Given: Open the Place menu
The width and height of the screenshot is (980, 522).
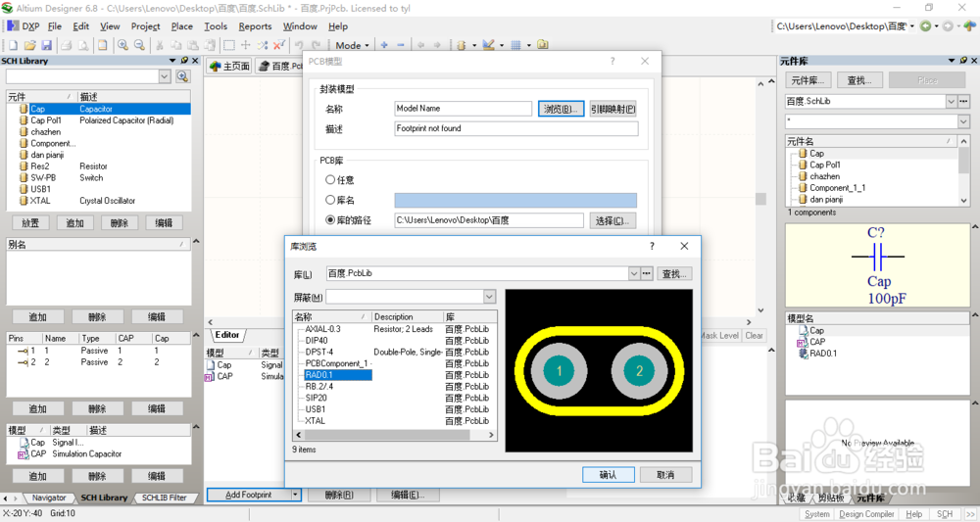Looking at the screenshot, I should pyautogui.click(x=182, y=26).
